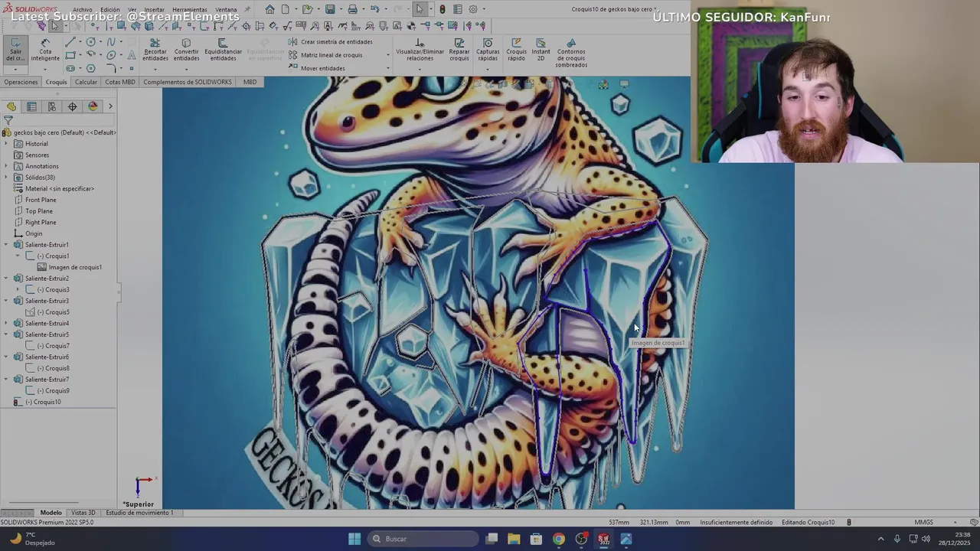The height and width of the screenshot is (551, 980).
Task: Open the PropertyManager tab
Action: (x=31, y=106)
